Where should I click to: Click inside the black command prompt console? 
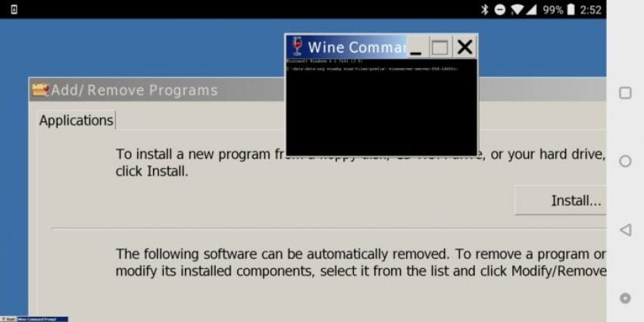pos(382,107)
